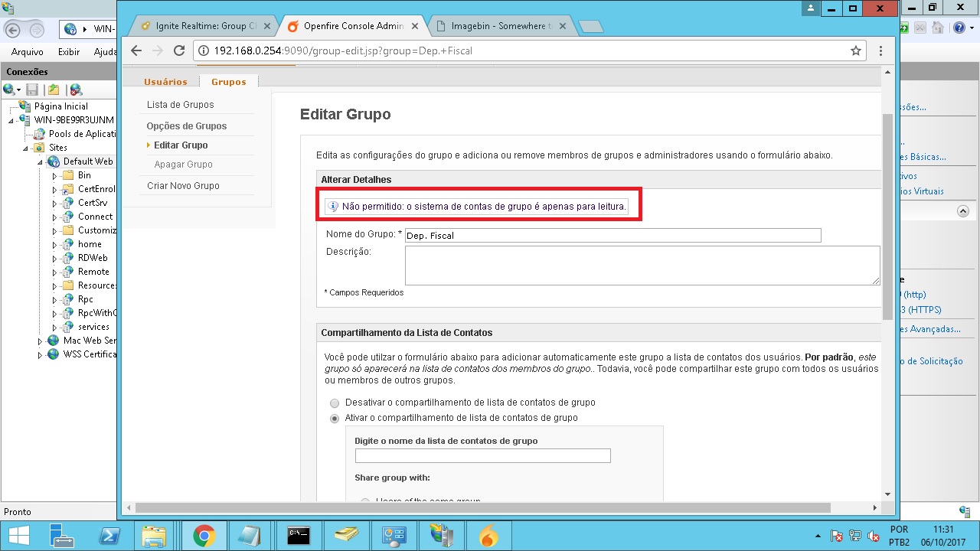Select services tree item
Screen dimensions: 980x551
93,327
